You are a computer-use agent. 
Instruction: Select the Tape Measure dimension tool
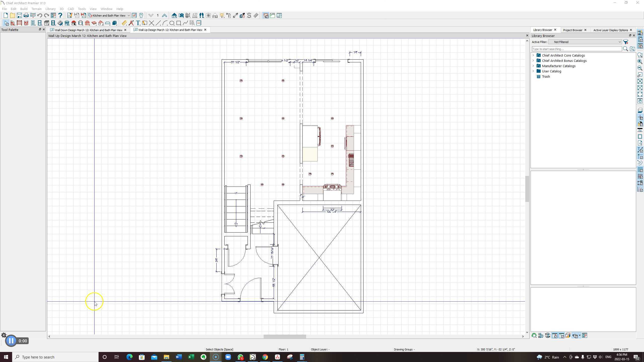124,23
